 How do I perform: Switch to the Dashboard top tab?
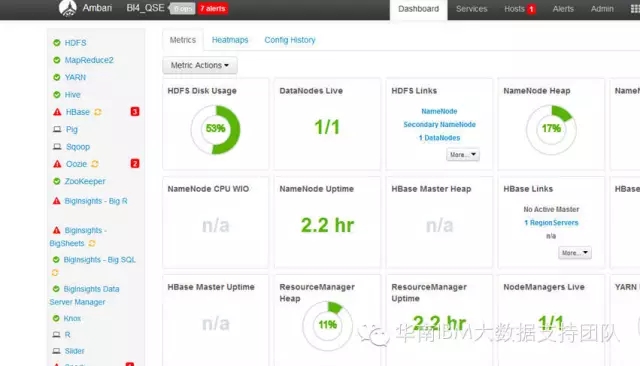click(418, 9)
